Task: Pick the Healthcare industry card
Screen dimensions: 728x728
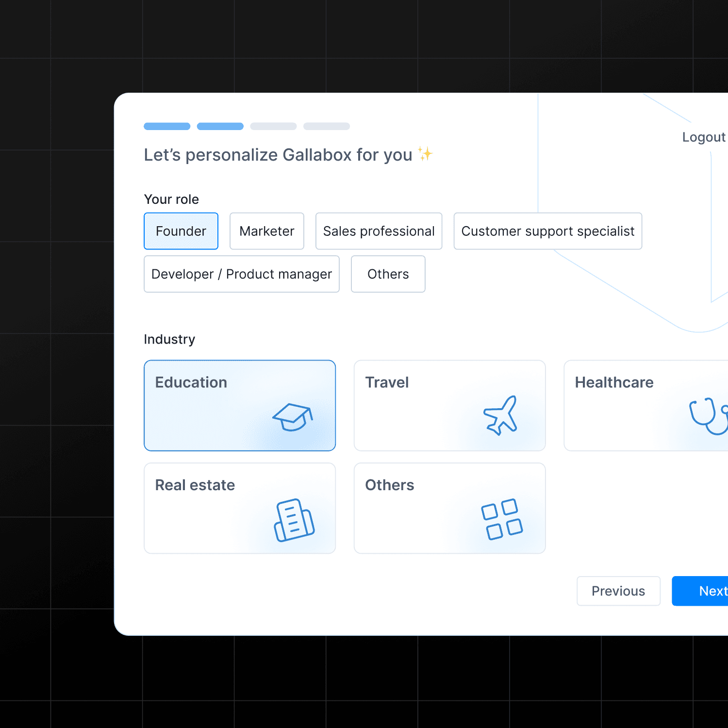Action: coord(646,406)
